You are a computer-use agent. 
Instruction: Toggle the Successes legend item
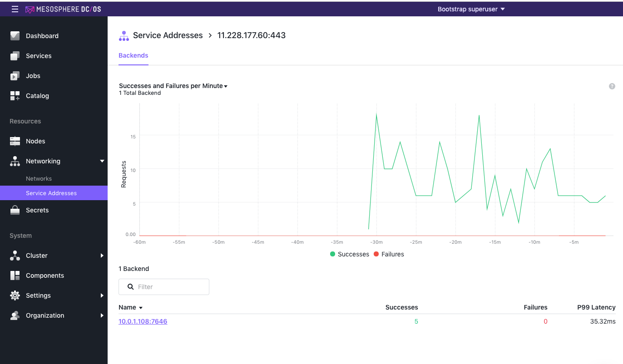[x=350, y=254]
